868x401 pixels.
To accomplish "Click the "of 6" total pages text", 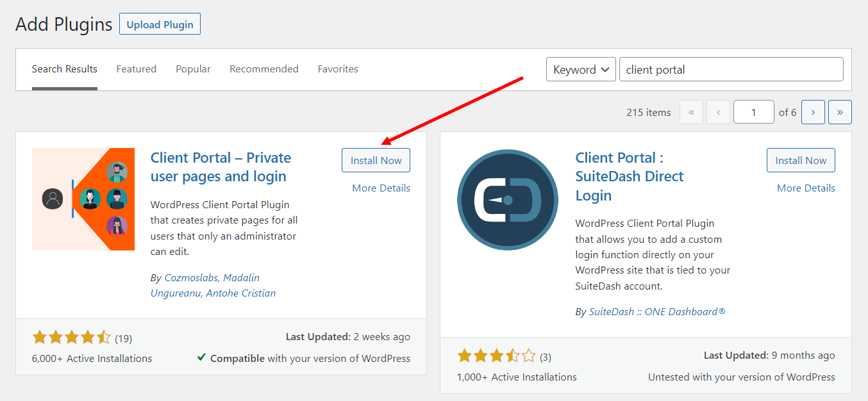I will (788, 112).
